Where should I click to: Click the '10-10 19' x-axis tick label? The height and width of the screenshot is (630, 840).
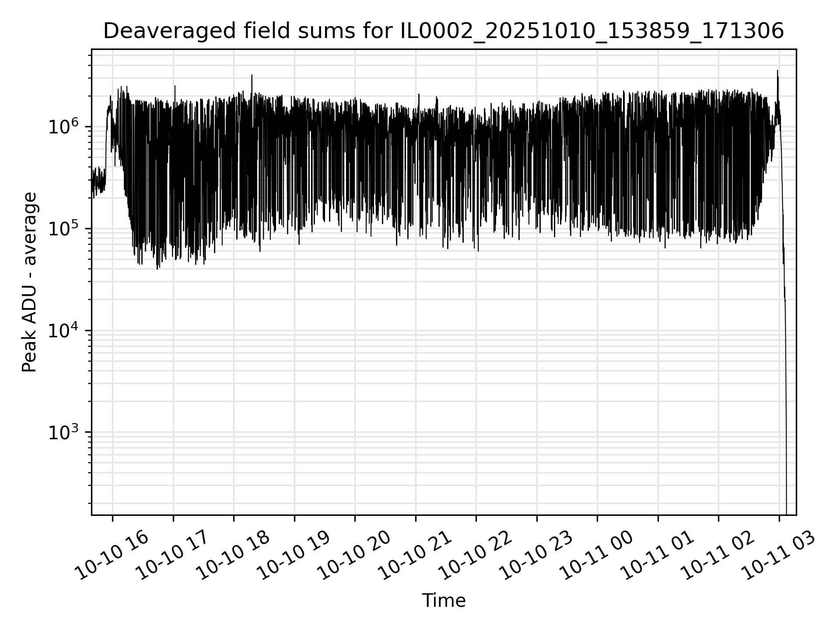[293, 555]
